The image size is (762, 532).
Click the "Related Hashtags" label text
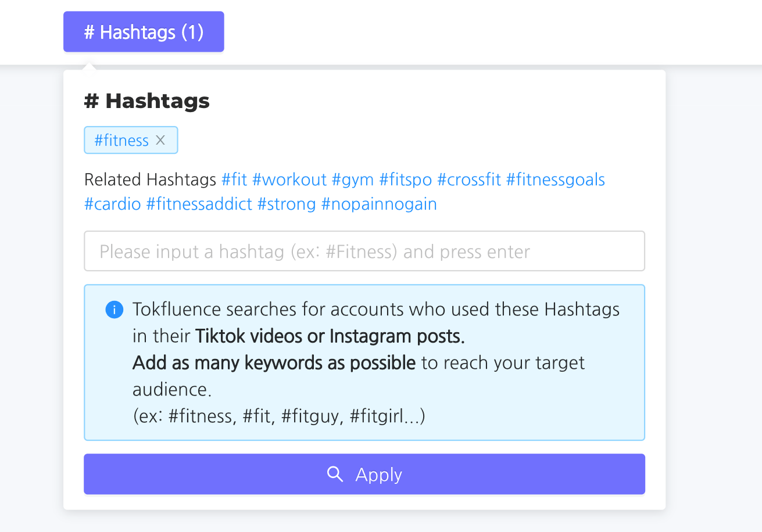click(x=151, y=179)
